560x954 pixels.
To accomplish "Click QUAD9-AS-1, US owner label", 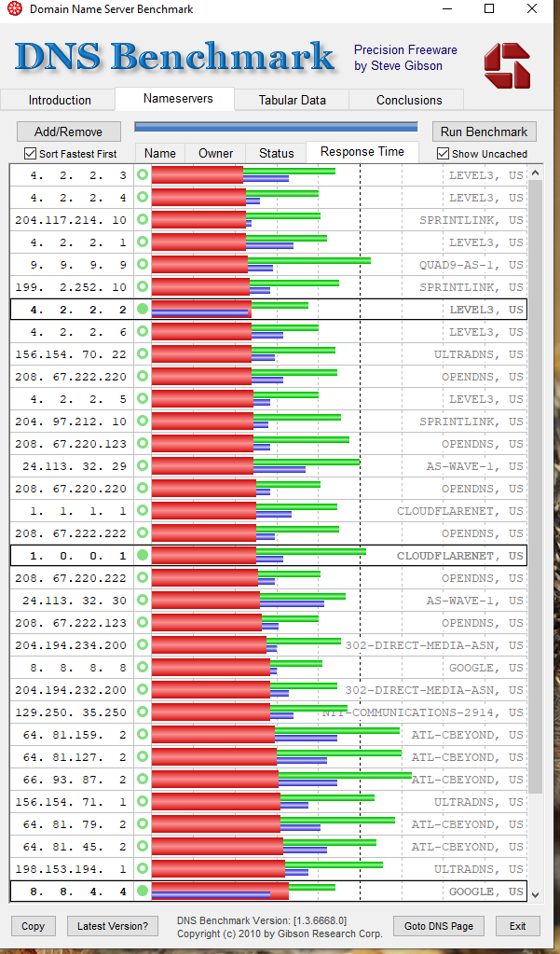I will 471,264.
